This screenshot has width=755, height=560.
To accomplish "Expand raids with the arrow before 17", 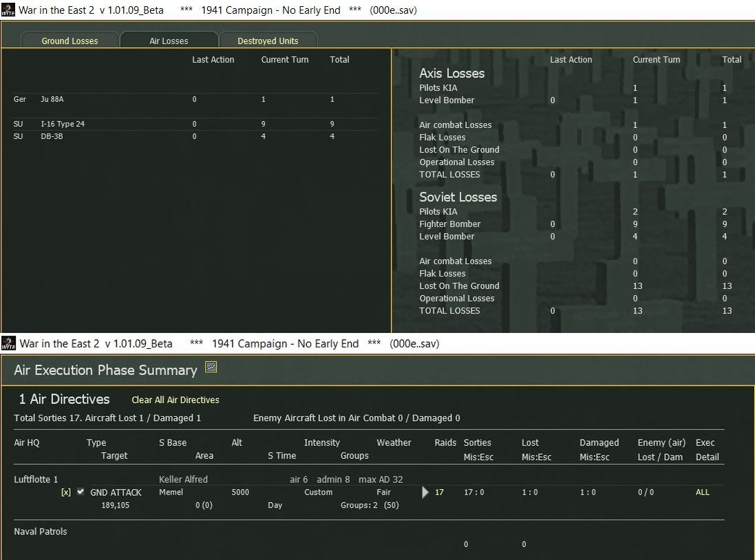I will coord(425,492).
